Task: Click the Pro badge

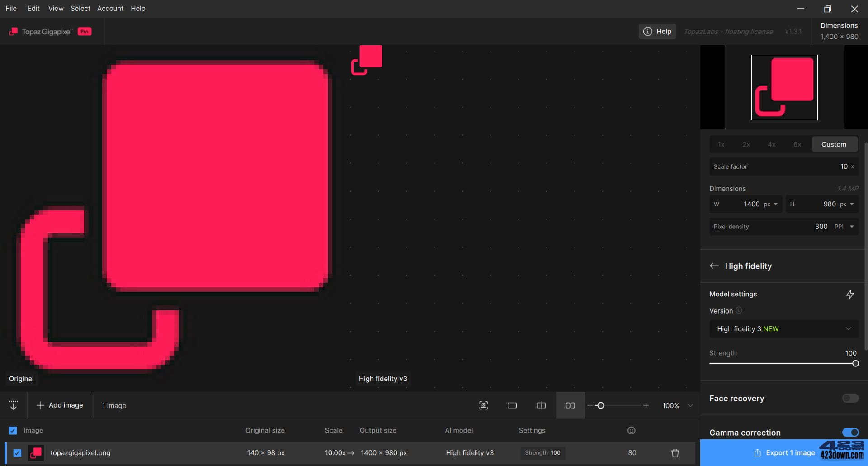Action: click(x=85, y=31)
